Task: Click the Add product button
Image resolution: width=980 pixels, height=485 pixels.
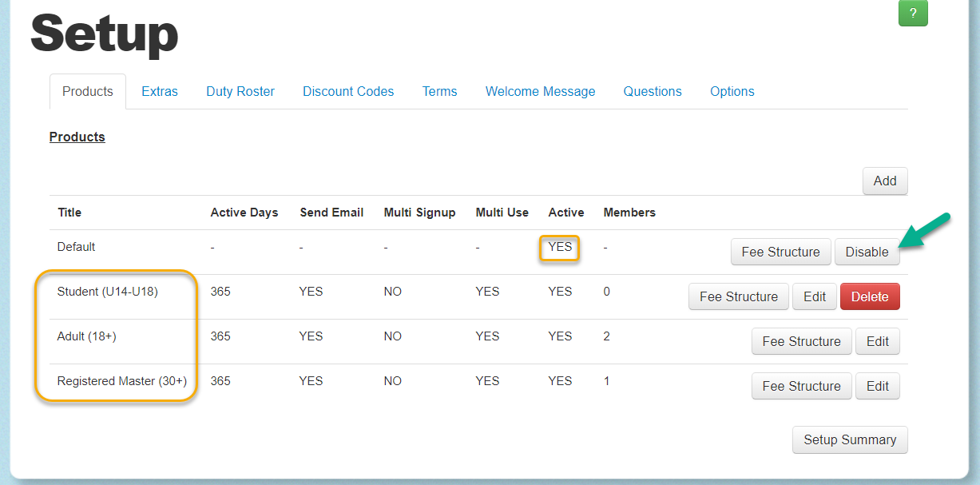Action: coord(885,181)
